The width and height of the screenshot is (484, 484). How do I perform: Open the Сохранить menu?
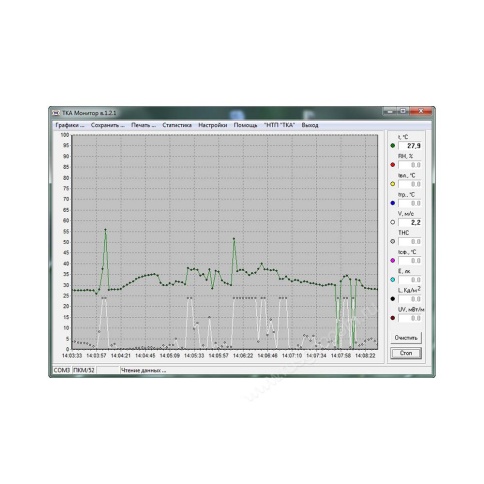pyautogui.click(x=108, y=125)
